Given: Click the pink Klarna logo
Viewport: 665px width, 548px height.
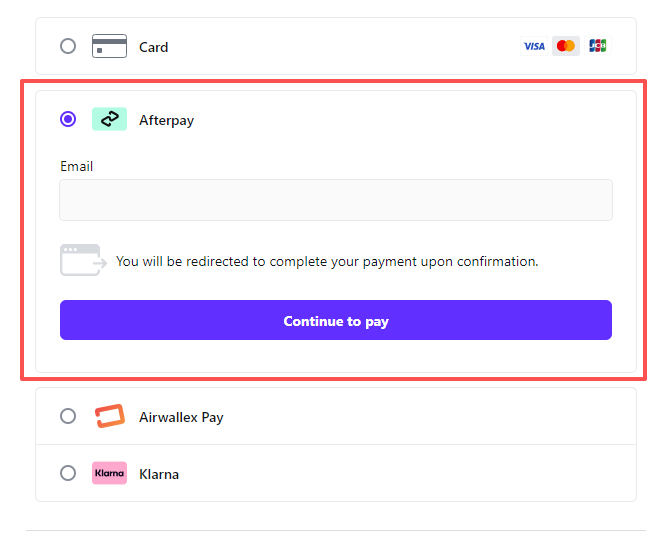Looking at the screenshot, I should point(109,473).
